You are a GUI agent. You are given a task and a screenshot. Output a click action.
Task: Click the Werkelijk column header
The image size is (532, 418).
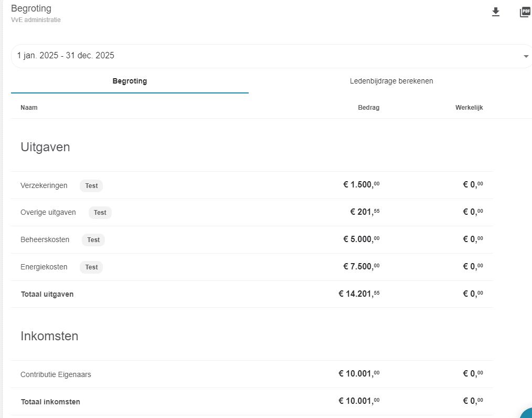point(469,108)
